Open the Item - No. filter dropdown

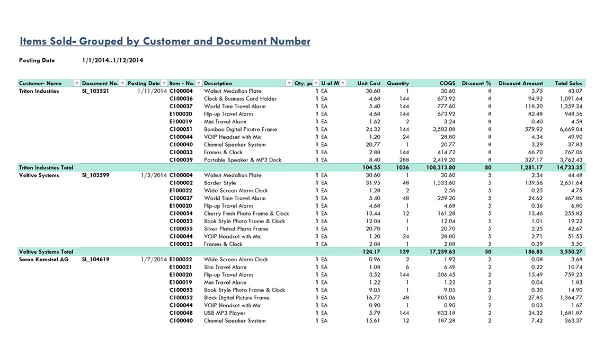pos(199,83)
